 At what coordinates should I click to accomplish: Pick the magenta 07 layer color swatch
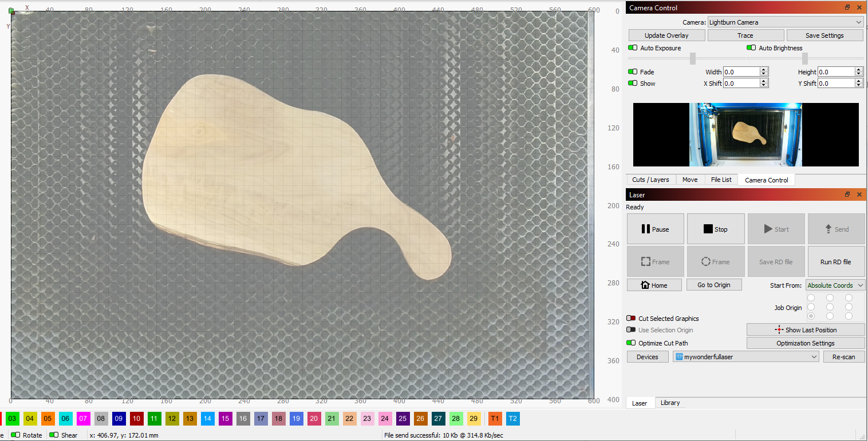point(83,419)
